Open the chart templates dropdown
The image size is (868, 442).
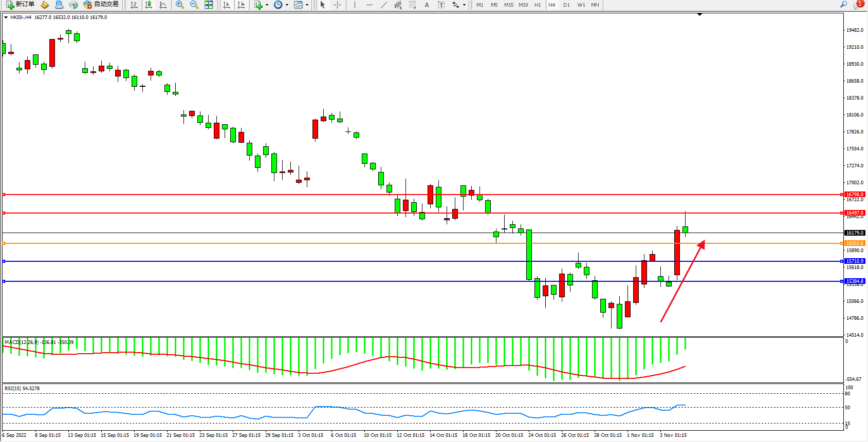point(307,5)
